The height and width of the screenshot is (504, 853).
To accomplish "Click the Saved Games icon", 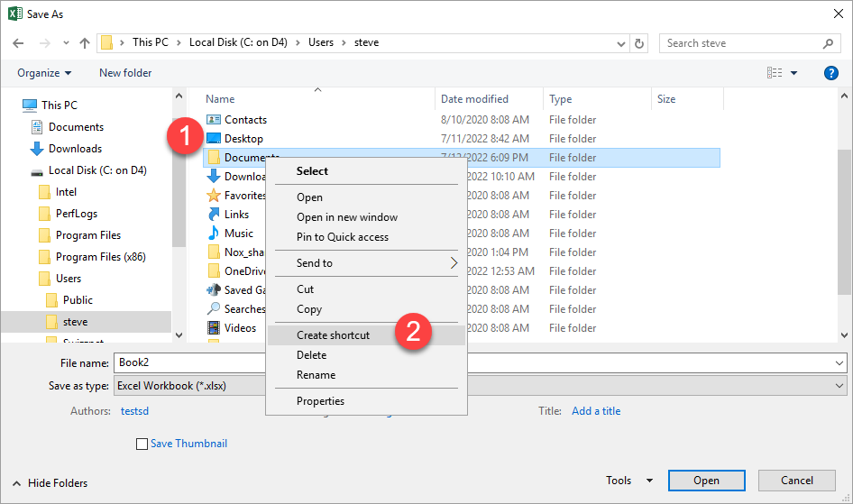I will coord(214,289).
